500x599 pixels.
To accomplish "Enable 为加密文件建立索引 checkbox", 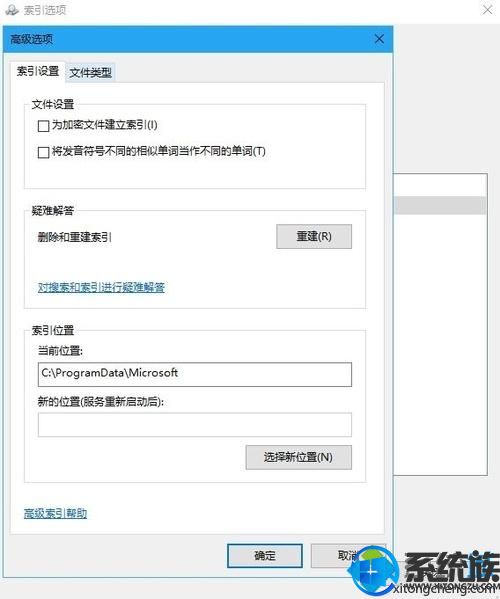I will [x=44, y=126].
